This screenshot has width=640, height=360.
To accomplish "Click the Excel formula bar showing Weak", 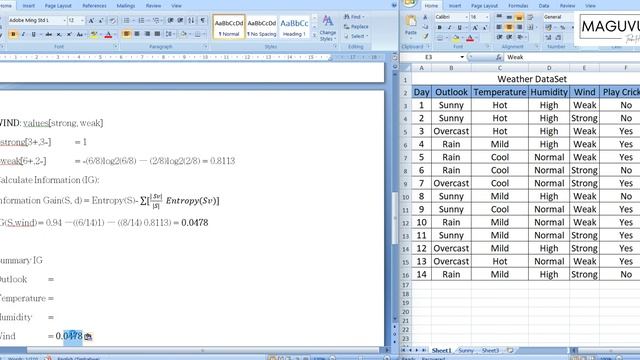I will point(571,57).
